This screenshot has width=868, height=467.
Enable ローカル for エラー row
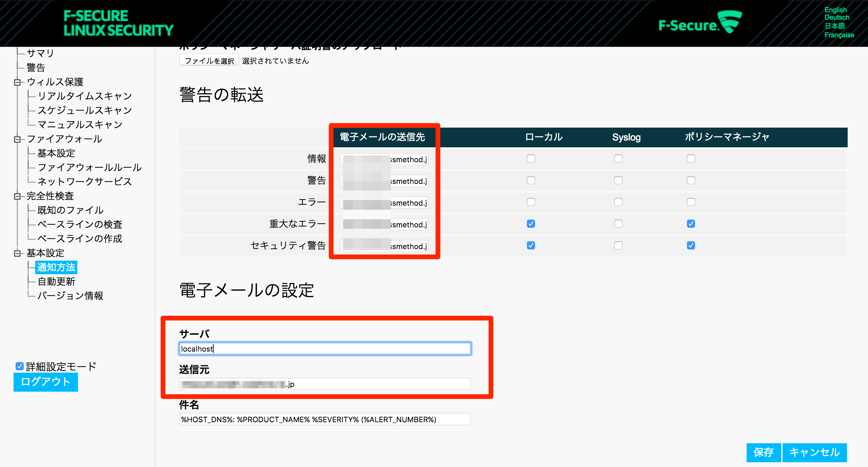[531, 202]
